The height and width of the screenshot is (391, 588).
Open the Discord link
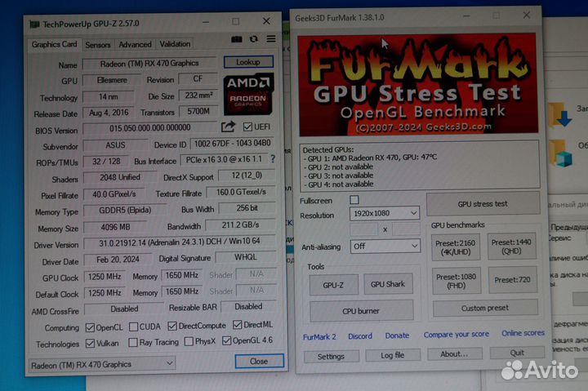click(360, 335)
